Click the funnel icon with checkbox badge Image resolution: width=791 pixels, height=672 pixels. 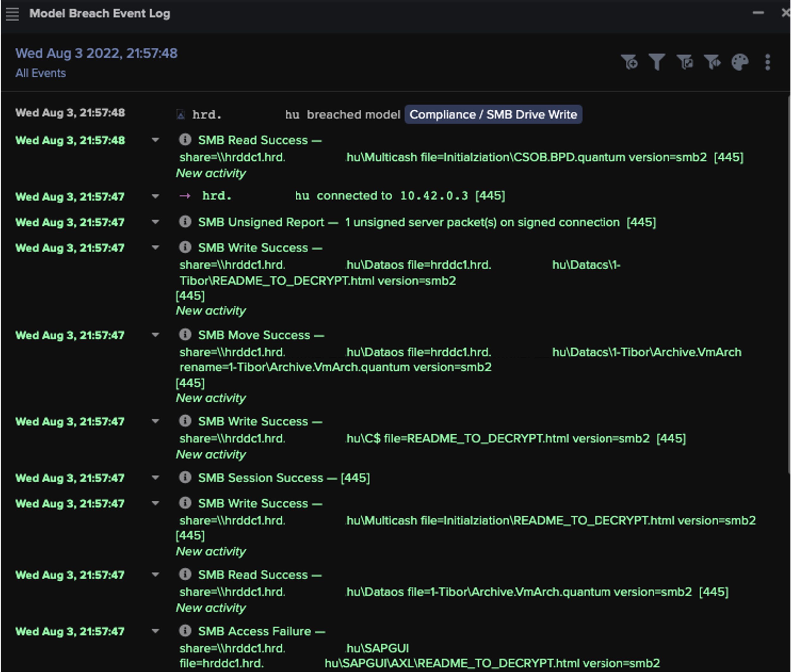pyautogui.click(x=685, y=62)
